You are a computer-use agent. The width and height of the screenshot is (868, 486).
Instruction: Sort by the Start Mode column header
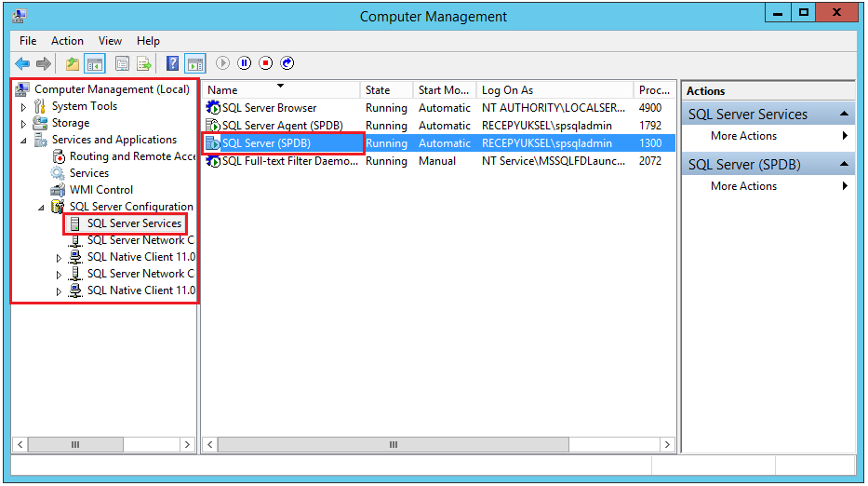445,89
